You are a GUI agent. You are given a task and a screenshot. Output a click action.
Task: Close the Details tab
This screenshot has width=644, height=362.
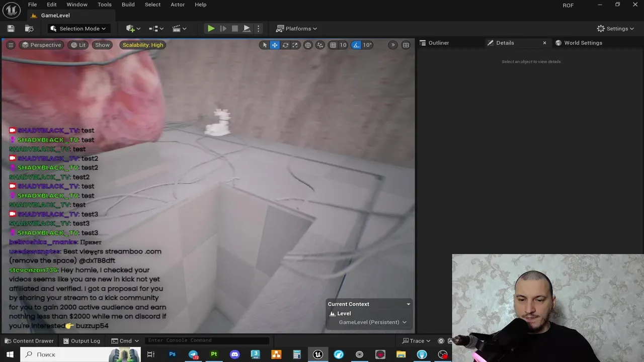(x=544, y=43)
